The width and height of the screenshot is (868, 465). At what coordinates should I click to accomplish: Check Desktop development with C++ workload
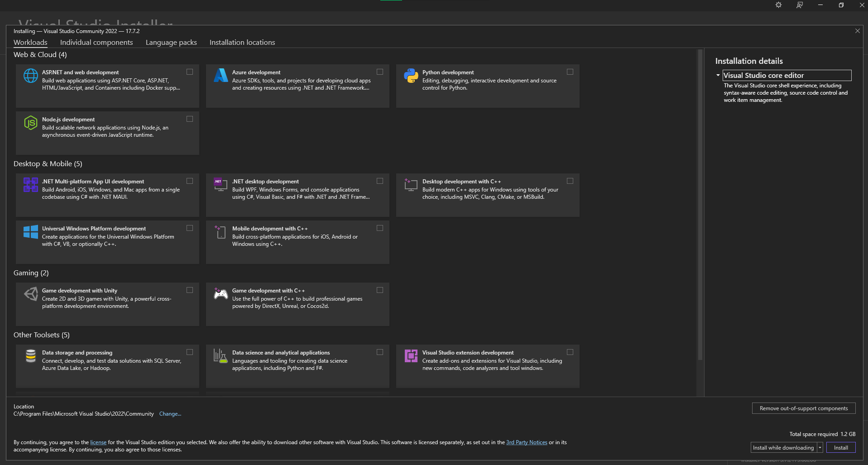(570, 181)
